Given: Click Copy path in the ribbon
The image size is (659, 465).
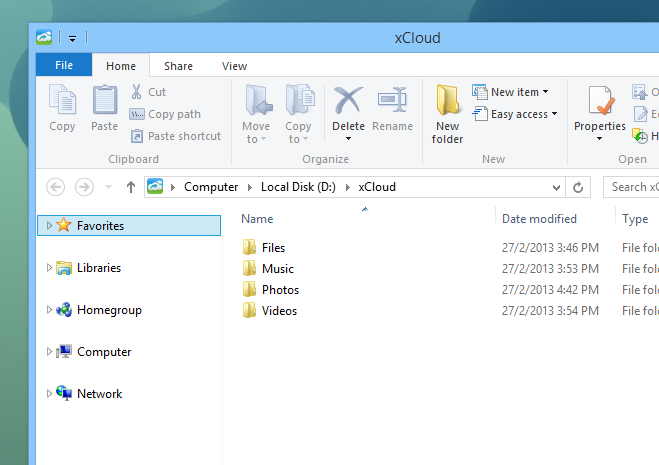Looking at the screenshot, I should point(165,114).
